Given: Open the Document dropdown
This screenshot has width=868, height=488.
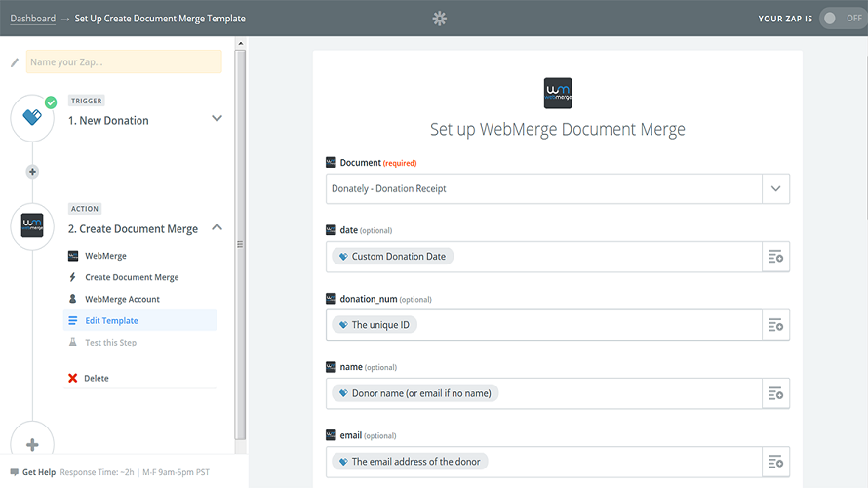Looking at the screenshot, I should [x=558, y=189].
